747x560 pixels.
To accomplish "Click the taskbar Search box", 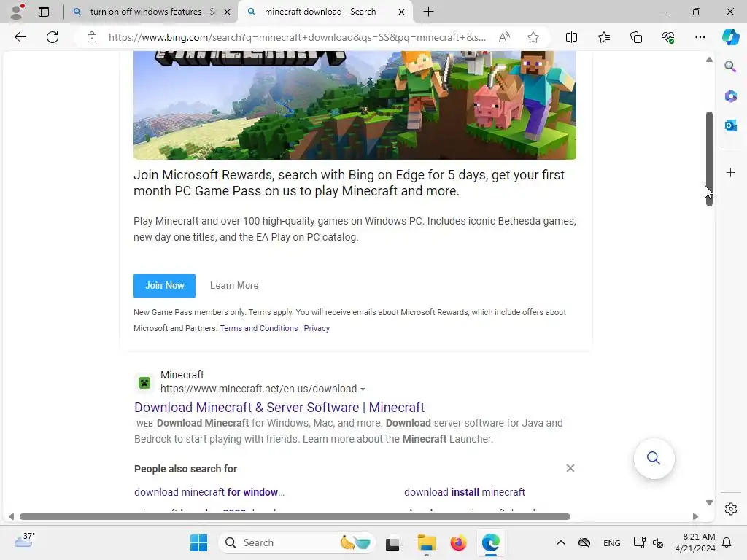I will [x=296, y=542].
